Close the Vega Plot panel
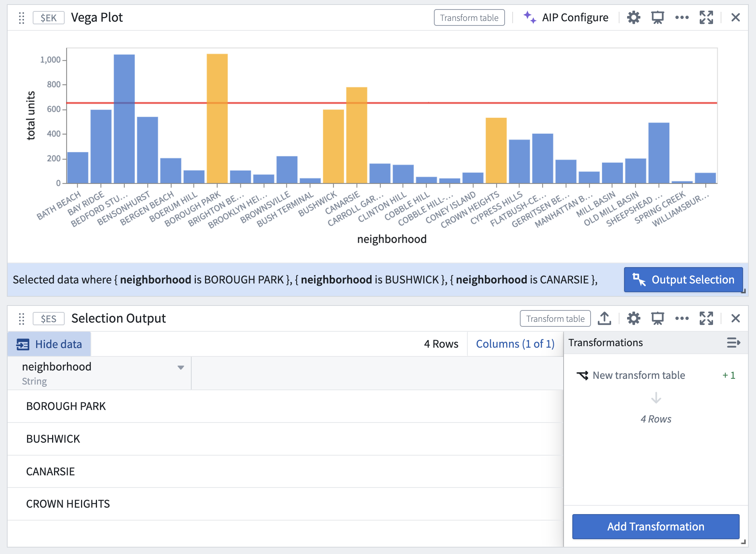This screenshot has height=554, width=756. 735,17
